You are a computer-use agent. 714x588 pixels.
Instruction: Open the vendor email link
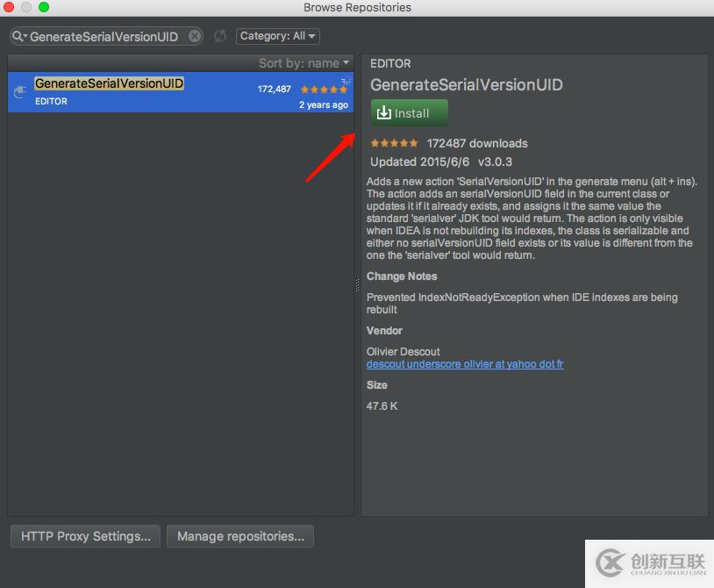coord(465,364)
